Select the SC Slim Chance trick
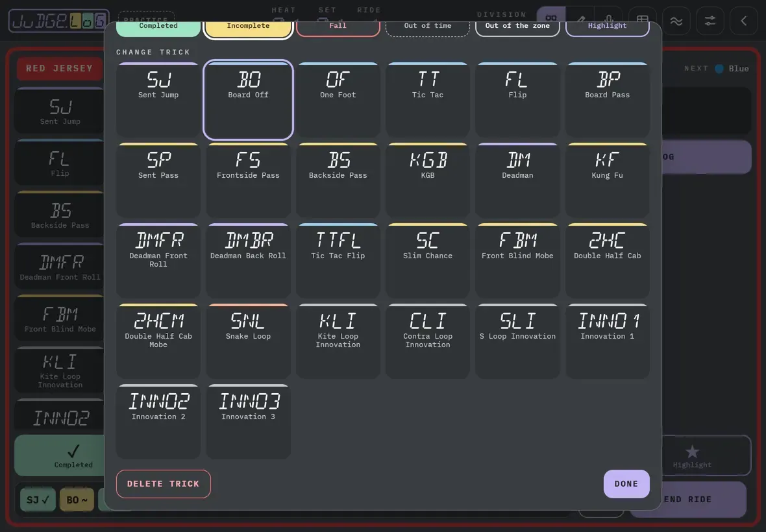Viewport: 766px width, 532px height. click(x=428, y=261)
